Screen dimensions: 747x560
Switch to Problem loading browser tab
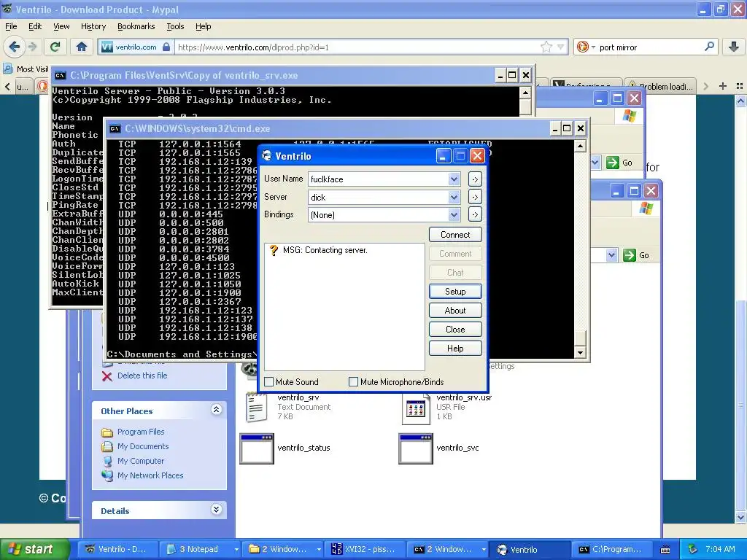660,86
